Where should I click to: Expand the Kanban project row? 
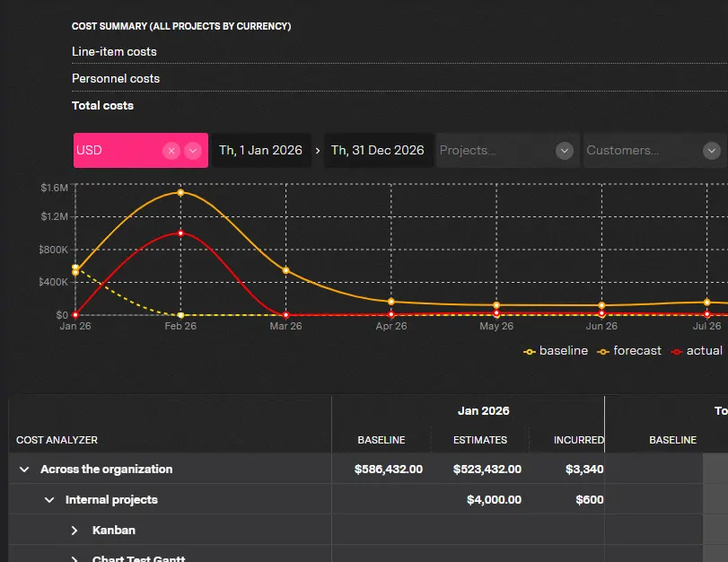click(x=75, y=531)
